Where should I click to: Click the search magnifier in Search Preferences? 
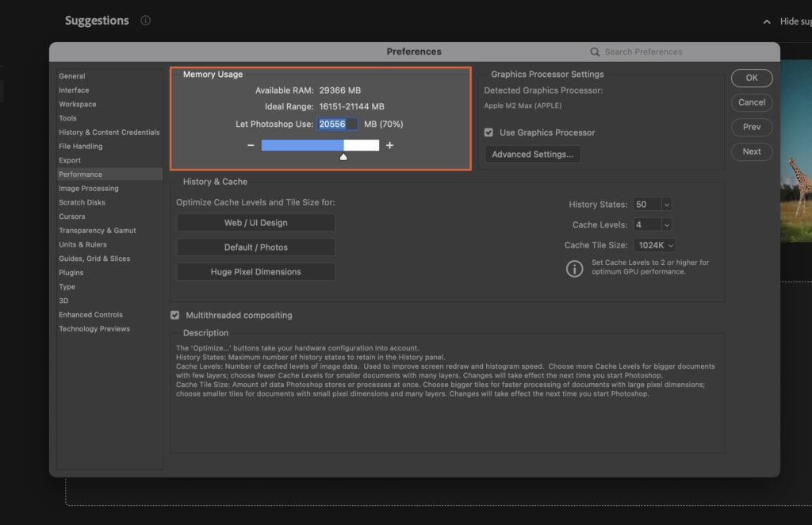(x=595, y=51)
